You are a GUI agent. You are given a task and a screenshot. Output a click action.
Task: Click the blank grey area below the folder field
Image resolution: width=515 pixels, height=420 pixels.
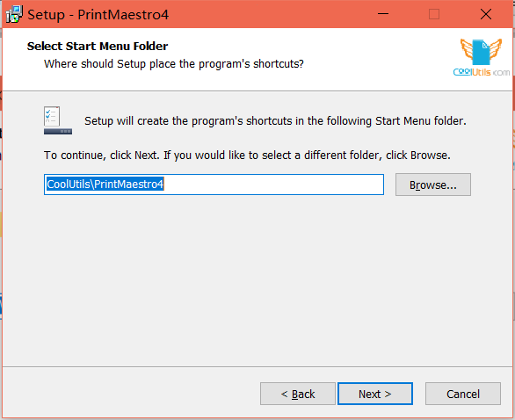pyautogui.click(x=257, y=279)
